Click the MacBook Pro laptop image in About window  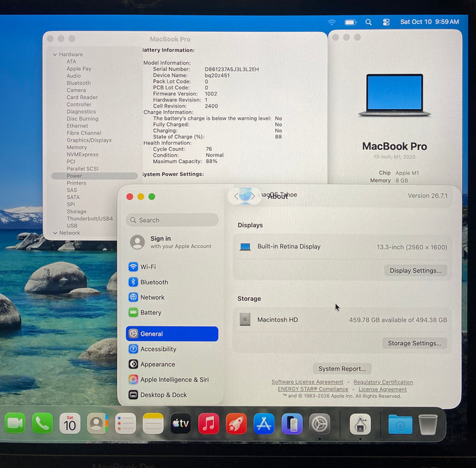click(x=394, y=95)
